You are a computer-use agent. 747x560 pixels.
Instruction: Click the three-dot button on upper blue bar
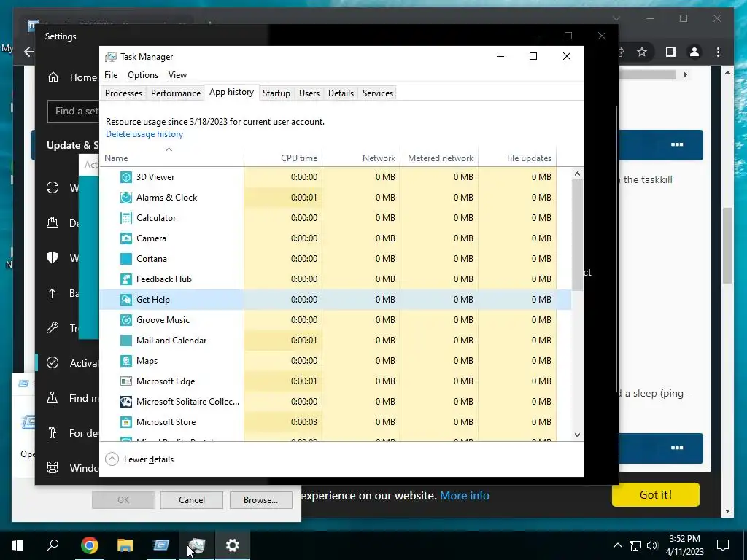[677, 145]
